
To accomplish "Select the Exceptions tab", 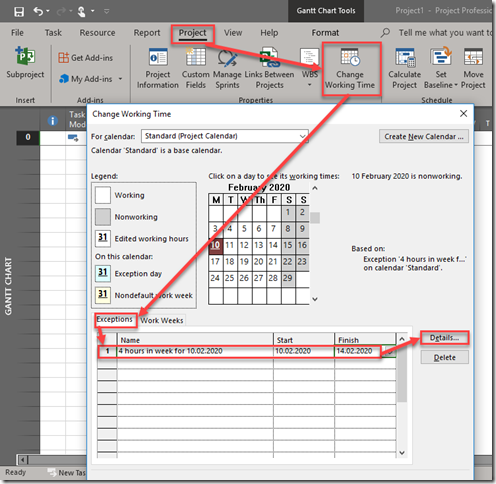I will click(x=115, y=320).
